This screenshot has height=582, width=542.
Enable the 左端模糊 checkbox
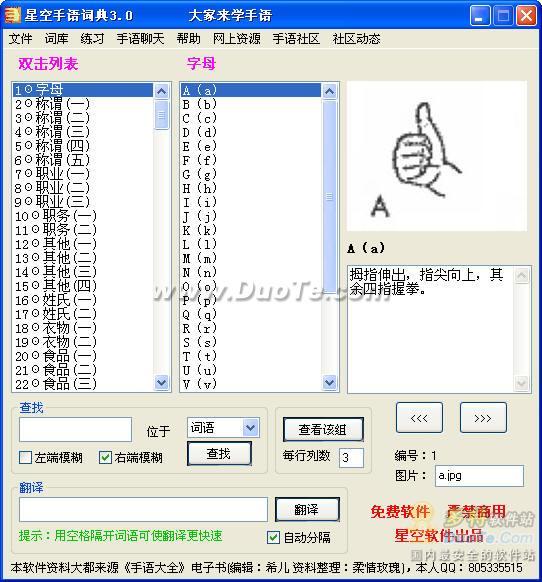pos(26,457)
